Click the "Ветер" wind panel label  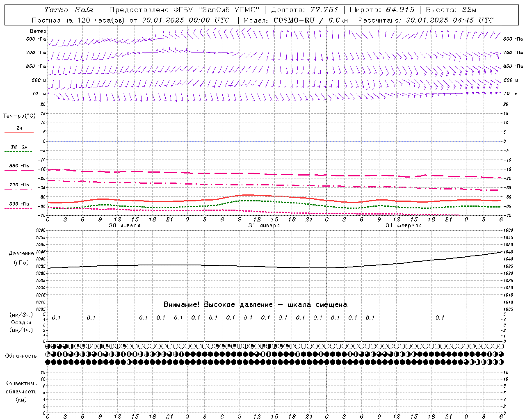pyautogui.click(x=38, y=31)
